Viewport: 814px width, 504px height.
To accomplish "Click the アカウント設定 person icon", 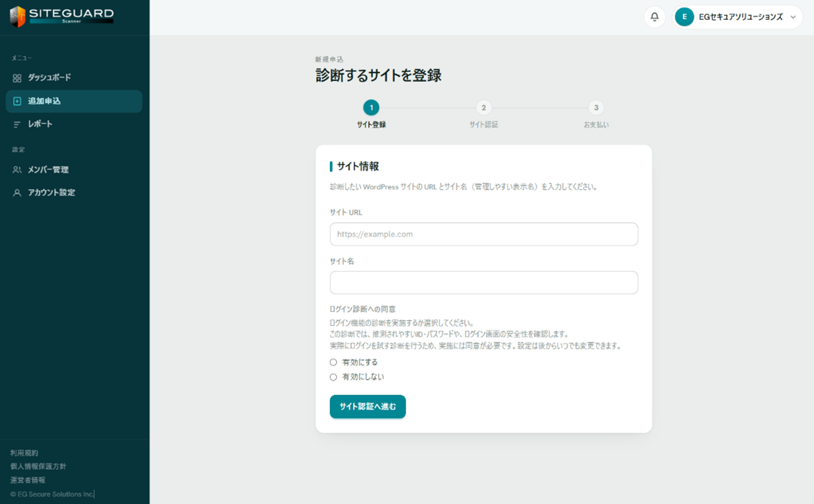I will [x=17, y=192].
